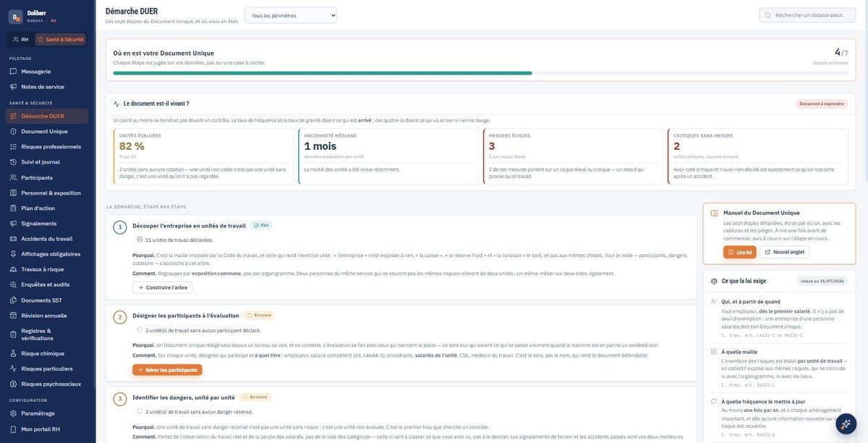868x443 pixels.
Task: Click the Fait status badge
Action: click(x=261, y=226)
